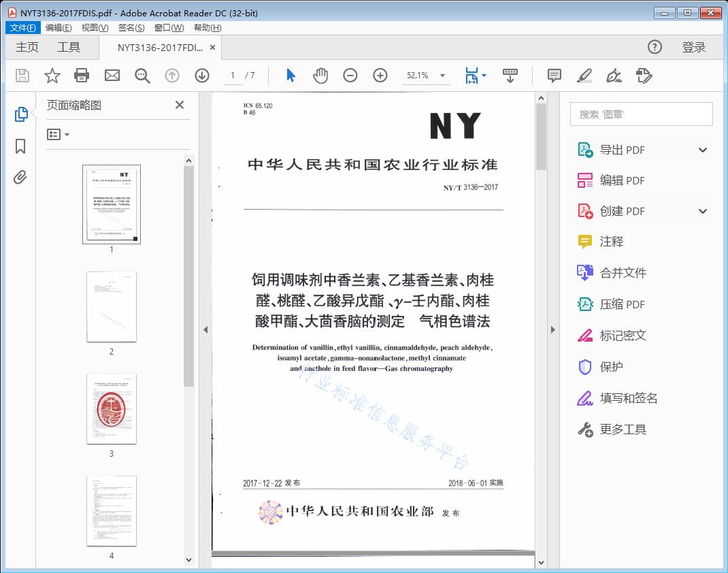This screenshot has width=728, height=573.
Task: Expand the 导出 PDF section chevron
Action: (703, 150)
